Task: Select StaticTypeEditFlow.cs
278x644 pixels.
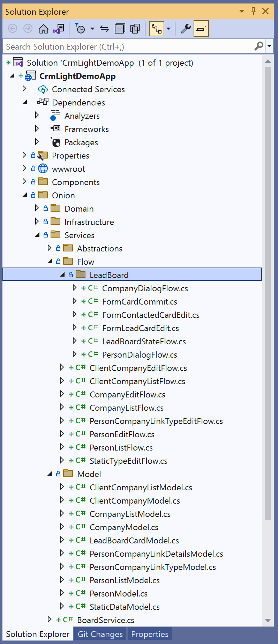Action: click(x=128, y=461)
